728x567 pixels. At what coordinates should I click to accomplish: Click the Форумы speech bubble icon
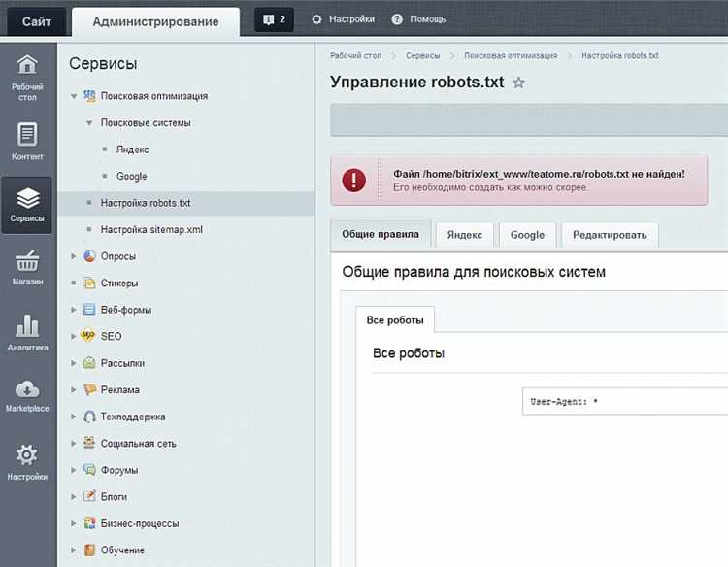click(x=89, y=470)
